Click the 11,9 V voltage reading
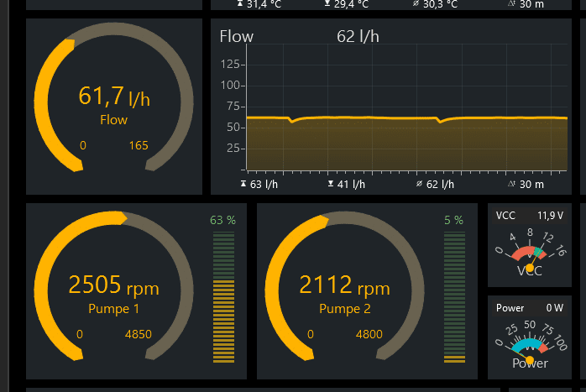Viewport: 586px width, 392px height. (550, 216)
